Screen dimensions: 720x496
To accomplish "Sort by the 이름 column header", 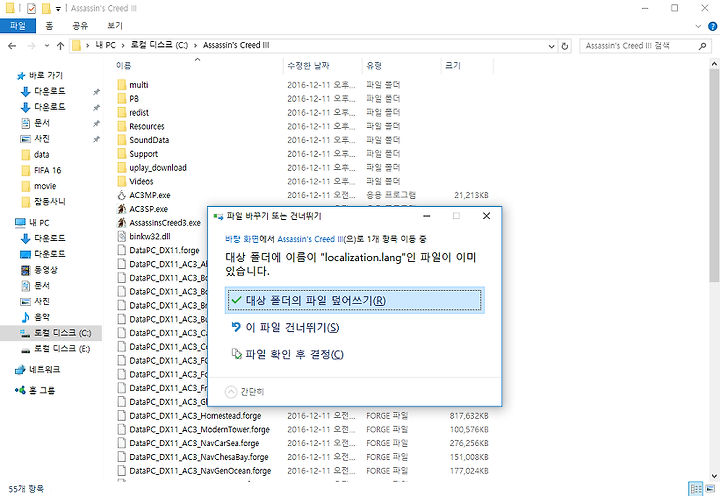I will coord(124,66).
